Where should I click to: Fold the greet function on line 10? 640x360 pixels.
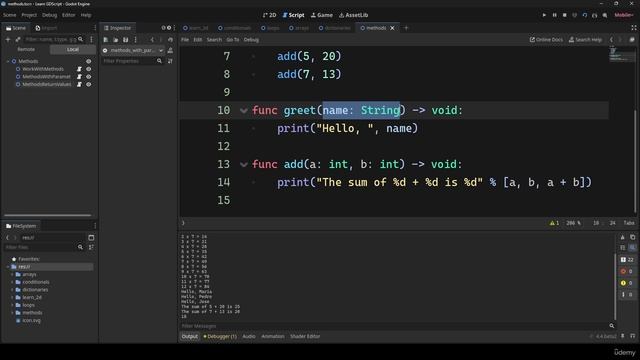244,111
